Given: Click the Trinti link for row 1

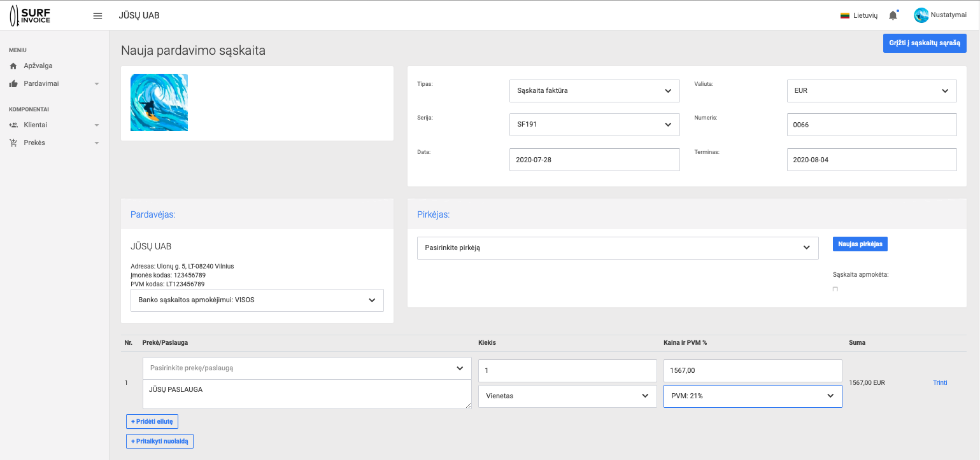Looking at the screenshot, I should pos(940,382).
